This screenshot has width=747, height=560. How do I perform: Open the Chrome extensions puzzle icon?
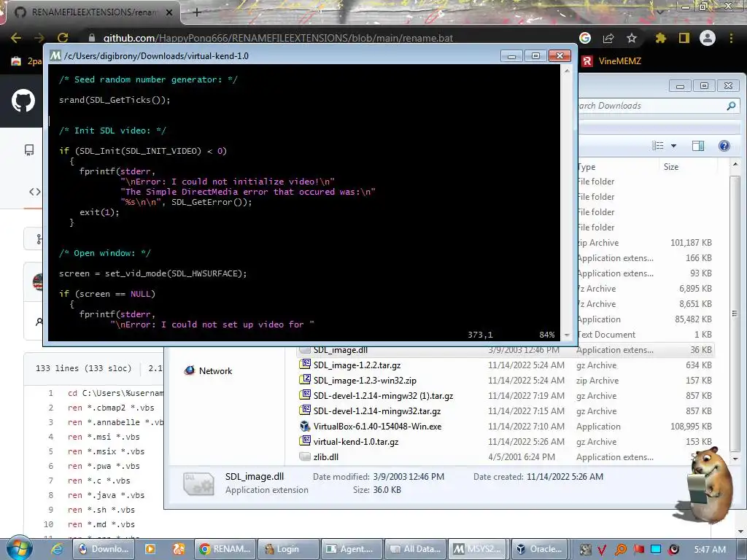click(x=661, y=38)
